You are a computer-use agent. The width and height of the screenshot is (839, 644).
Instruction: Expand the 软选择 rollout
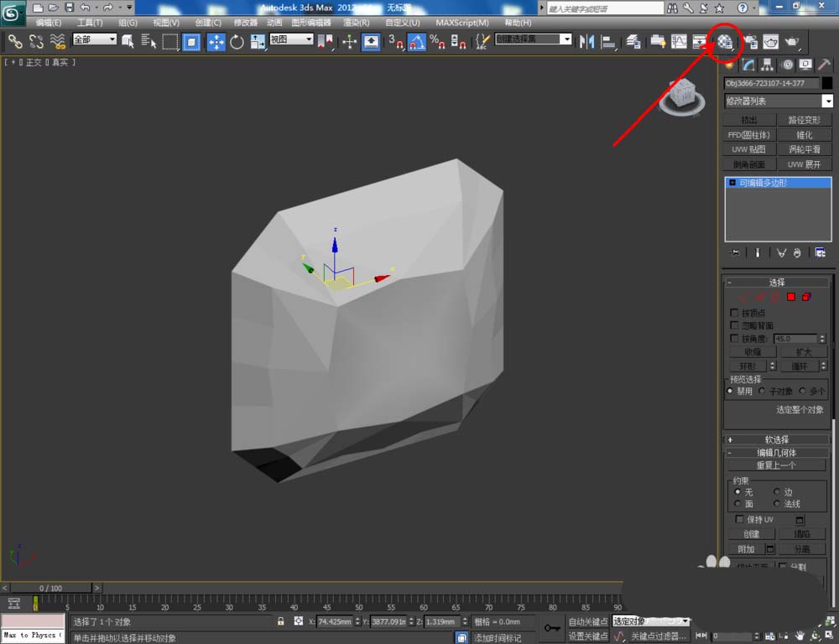tap(776, 439)
